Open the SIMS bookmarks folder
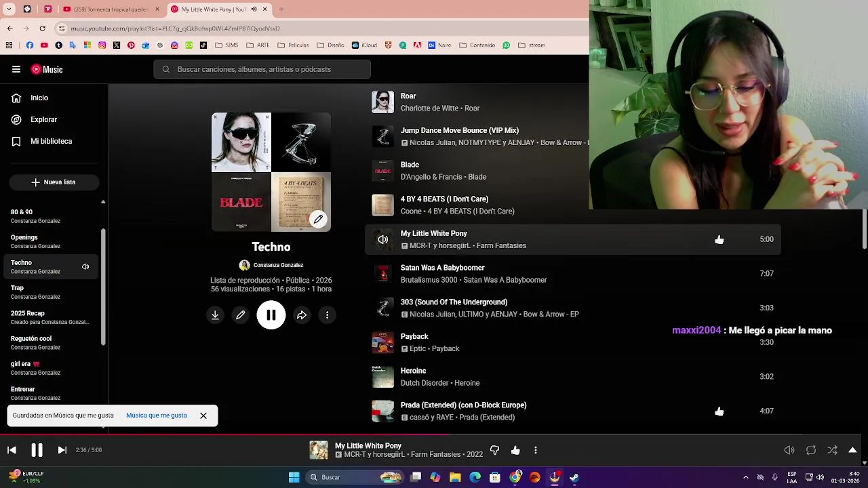Image resolution: width=868 pixels, height=488 pixels. point(226,45)
